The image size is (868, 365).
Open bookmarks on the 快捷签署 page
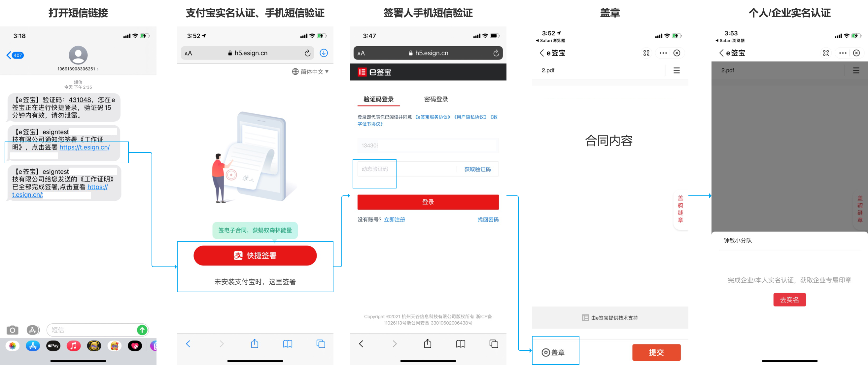tap(288, 344)
